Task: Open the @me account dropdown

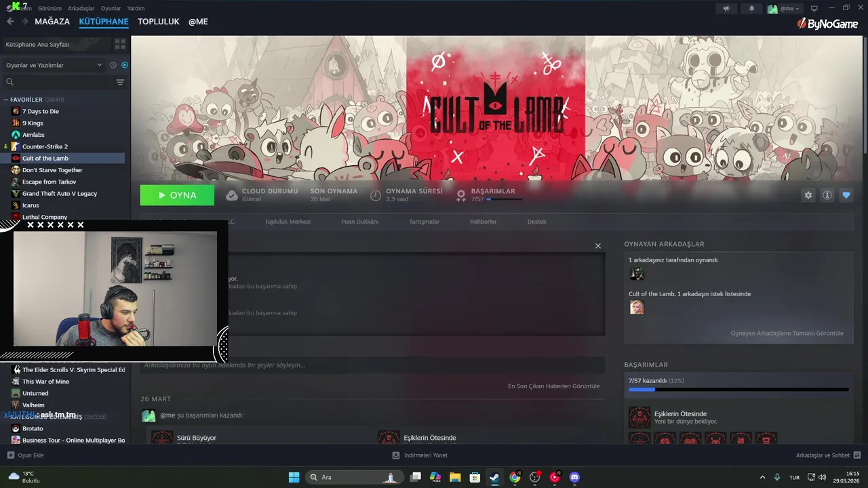Action: click(784, 8)
